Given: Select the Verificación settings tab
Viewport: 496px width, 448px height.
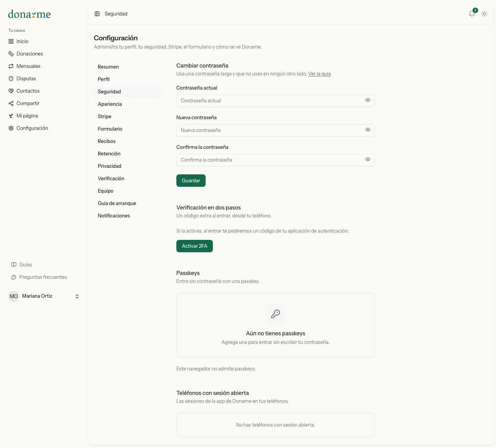Looking at the screenshot, I should pos(127,179).
